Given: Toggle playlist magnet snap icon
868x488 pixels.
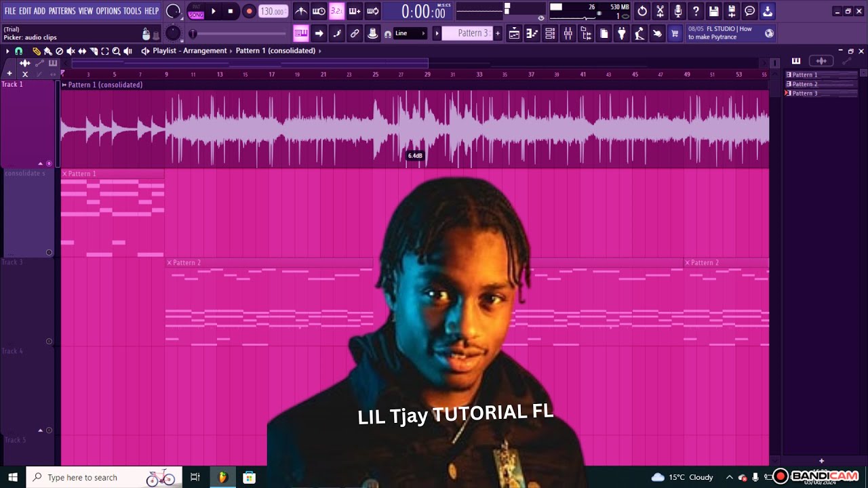Looking at the screenshot, I should tap(18, 51).
